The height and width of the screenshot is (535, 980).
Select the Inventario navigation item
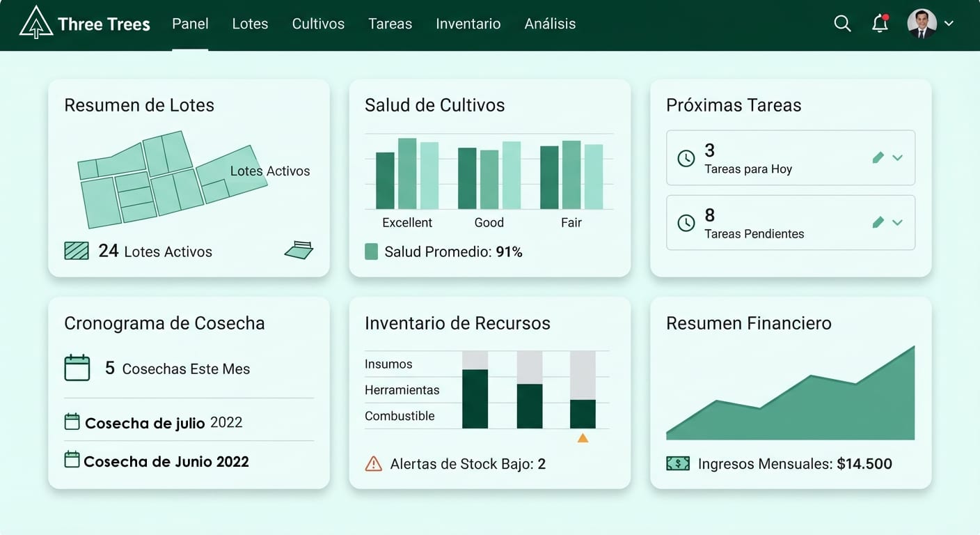point(468,24)
